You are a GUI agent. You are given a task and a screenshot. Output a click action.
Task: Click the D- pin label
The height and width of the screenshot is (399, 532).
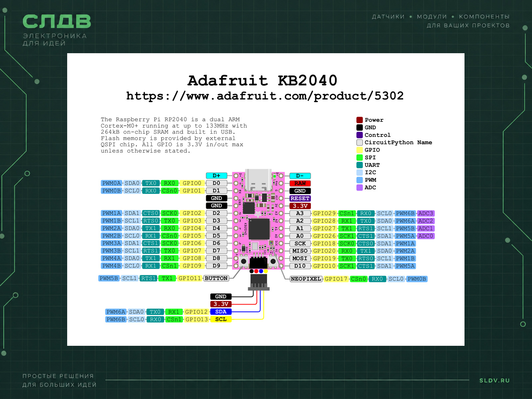(300, 176)
